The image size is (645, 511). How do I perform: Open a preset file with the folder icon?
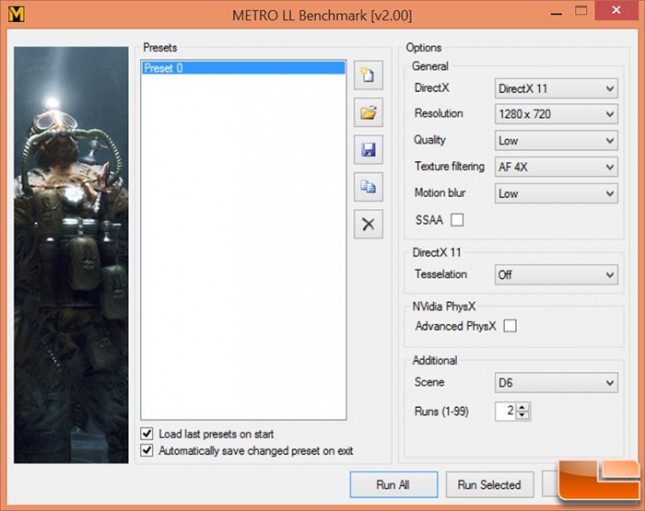pos(368,112)
